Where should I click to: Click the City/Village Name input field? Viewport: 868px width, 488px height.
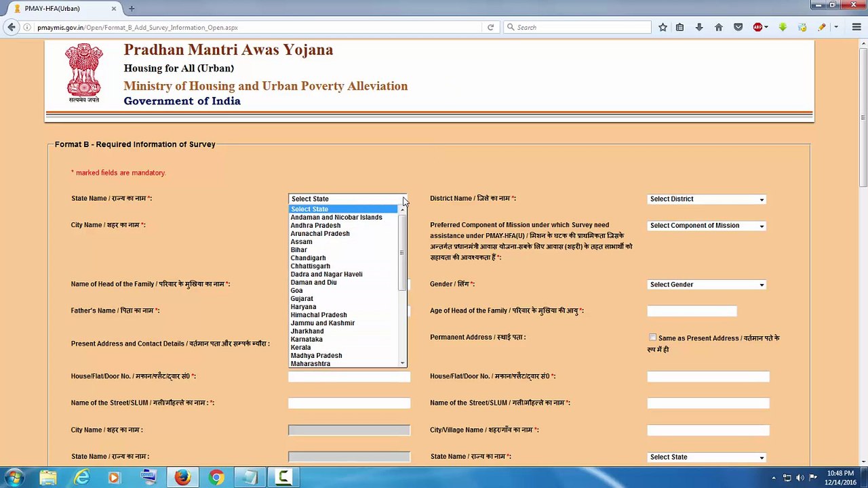[x=708, y=430]
